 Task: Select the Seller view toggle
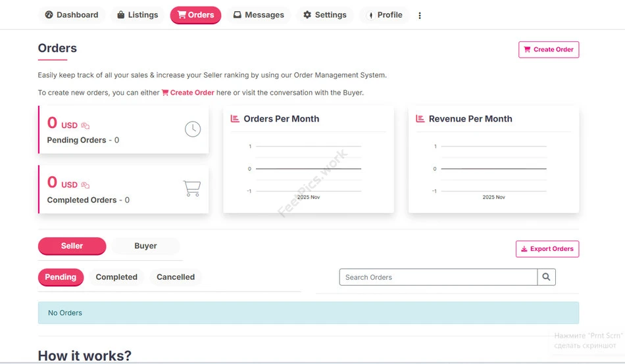72,246
